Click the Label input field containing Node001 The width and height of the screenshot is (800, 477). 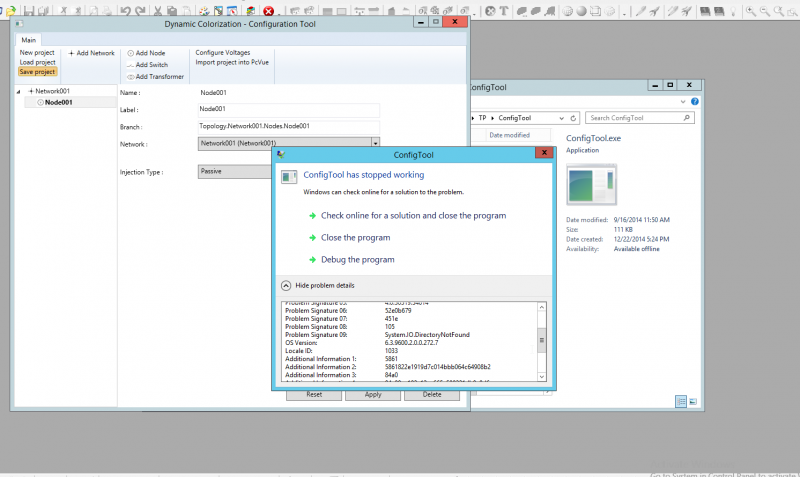288,109
